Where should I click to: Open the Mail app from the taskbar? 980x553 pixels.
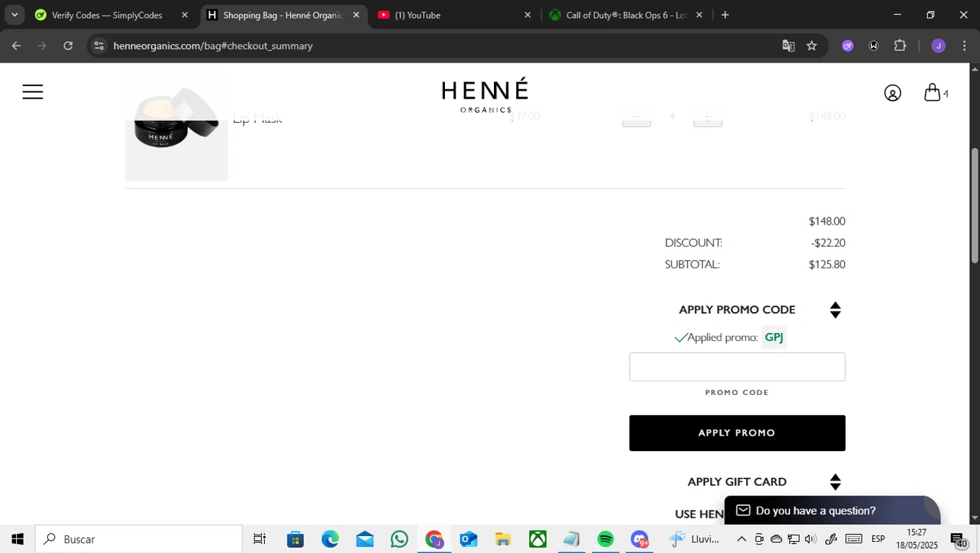click(x=365, y=539)
